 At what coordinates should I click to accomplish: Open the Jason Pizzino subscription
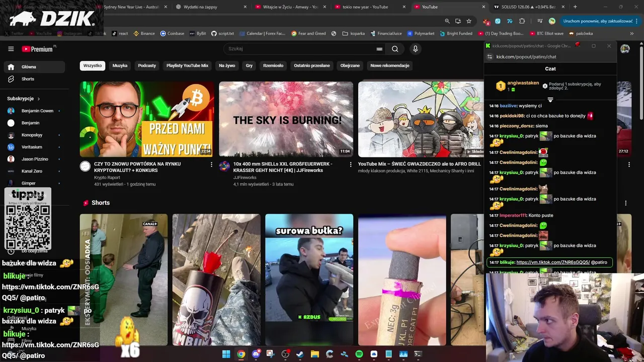click(x=34, y=159)
